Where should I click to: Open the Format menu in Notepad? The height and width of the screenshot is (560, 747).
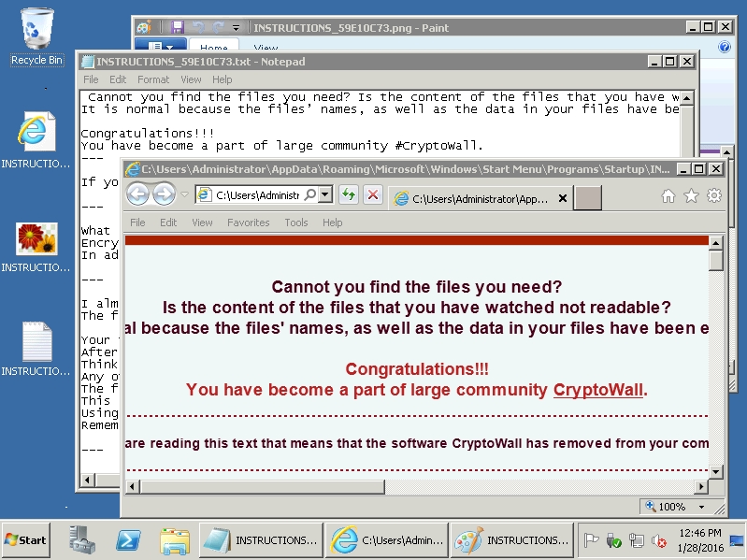pos(153,79)
